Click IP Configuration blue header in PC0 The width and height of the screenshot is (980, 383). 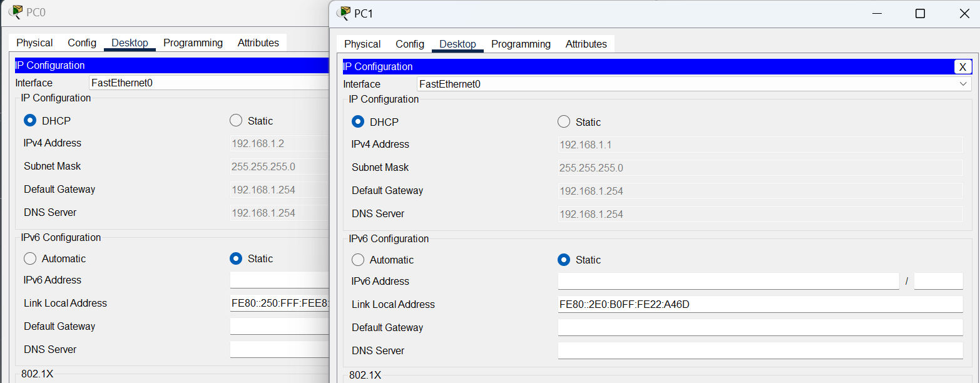click(x=172, y=65)
